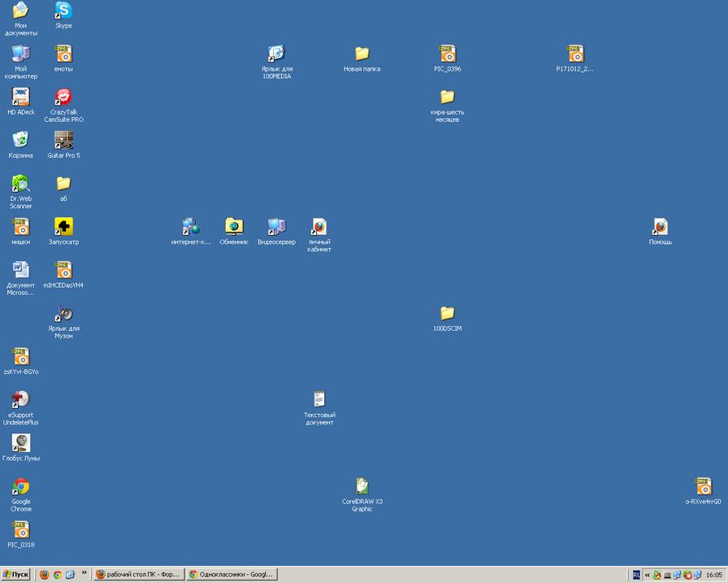Select the eSupport UndeletePlus shortcut
Image resolution: width=728 pixels, height=583 pixels.
(20, 400)
